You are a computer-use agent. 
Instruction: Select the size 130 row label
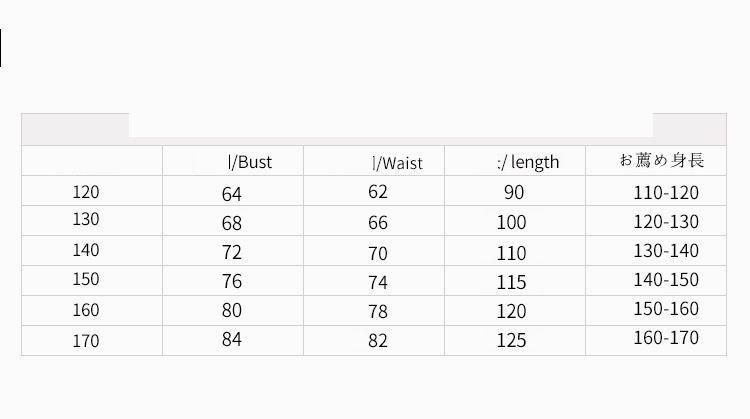pos(86,219)
